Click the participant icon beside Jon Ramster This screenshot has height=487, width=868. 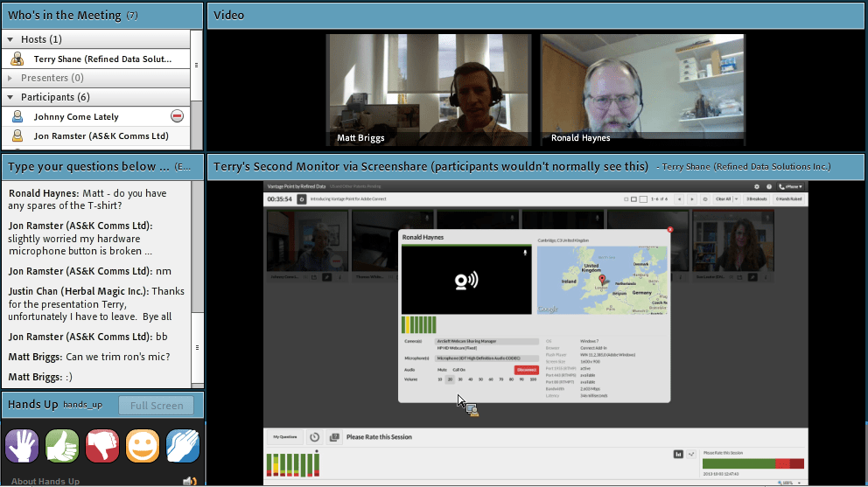[x=17, y=136]
